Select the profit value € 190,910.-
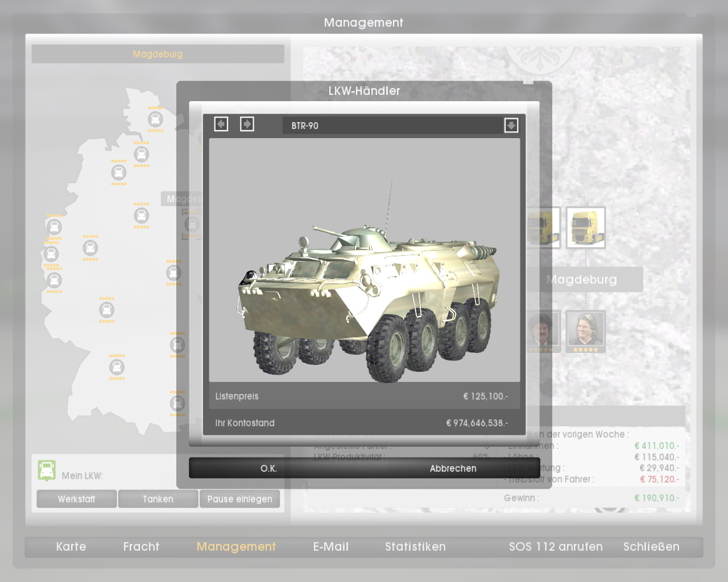728x582 pixels. click(657, 498)
